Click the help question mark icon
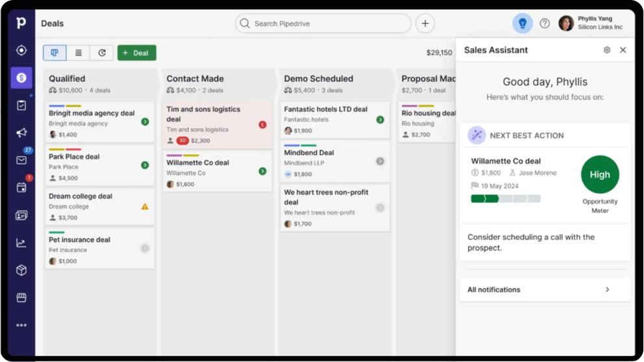This screenshot has height=362, width=644. (x=545, y=23)
